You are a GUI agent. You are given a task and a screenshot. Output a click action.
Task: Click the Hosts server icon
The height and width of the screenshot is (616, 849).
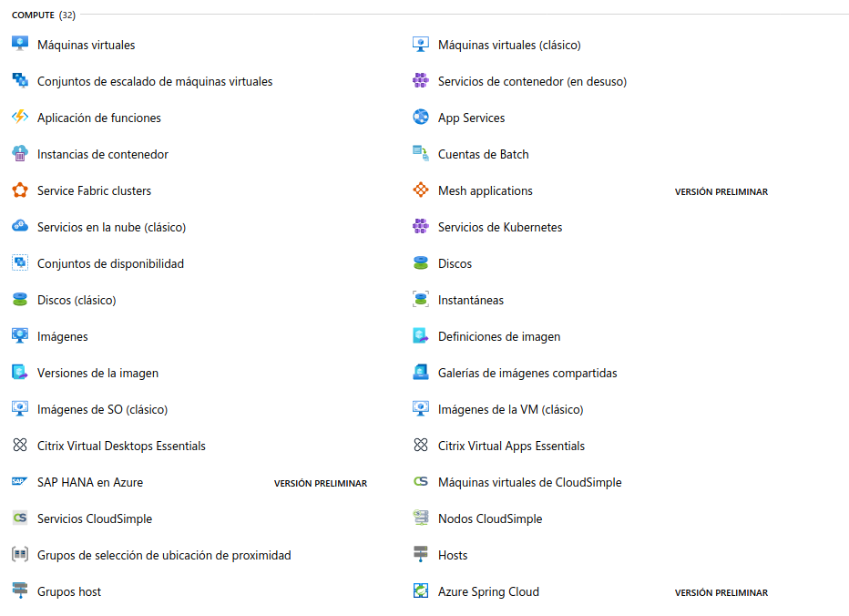[x=421, y=554]
